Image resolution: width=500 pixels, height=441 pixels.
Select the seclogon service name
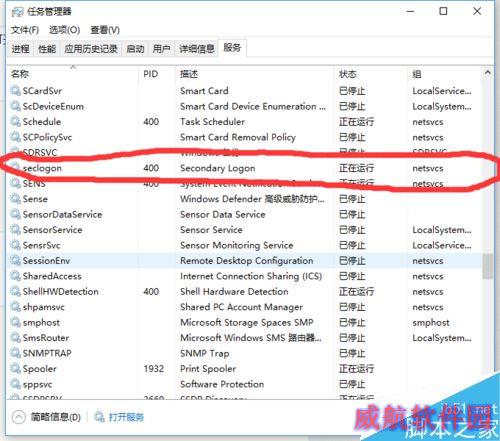[x=42, y=168]
